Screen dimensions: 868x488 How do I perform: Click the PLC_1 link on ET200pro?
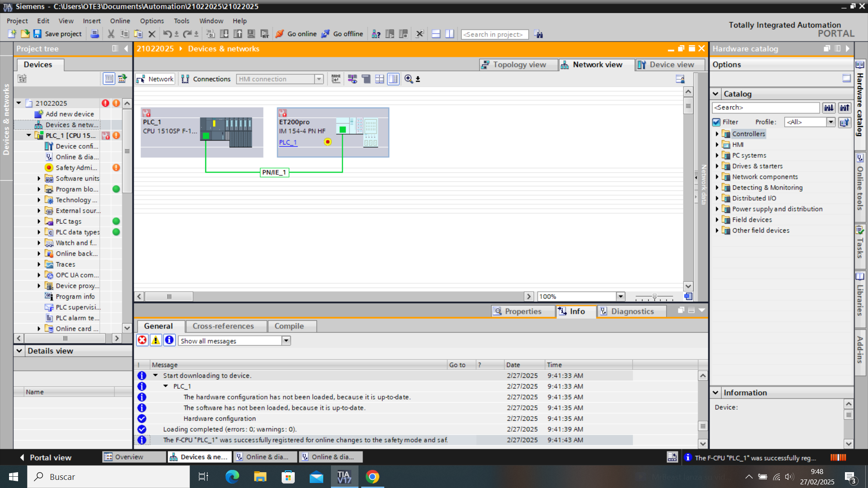[288, 142]
